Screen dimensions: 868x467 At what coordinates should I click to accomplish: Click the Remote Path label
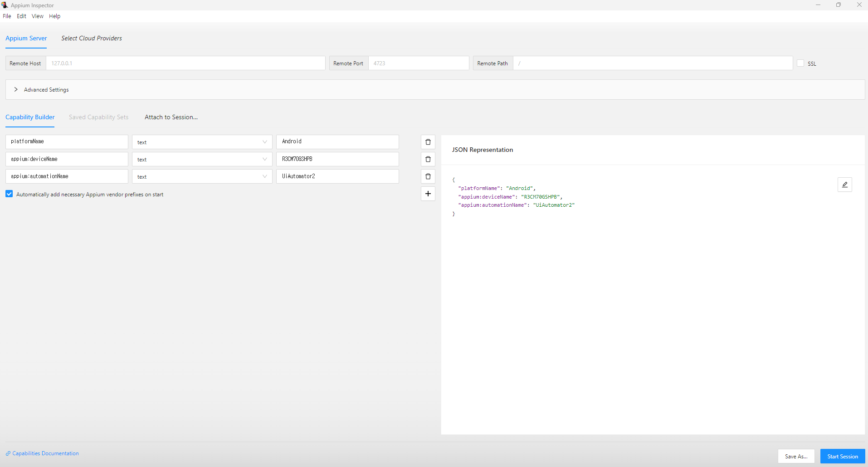(493, 63)
